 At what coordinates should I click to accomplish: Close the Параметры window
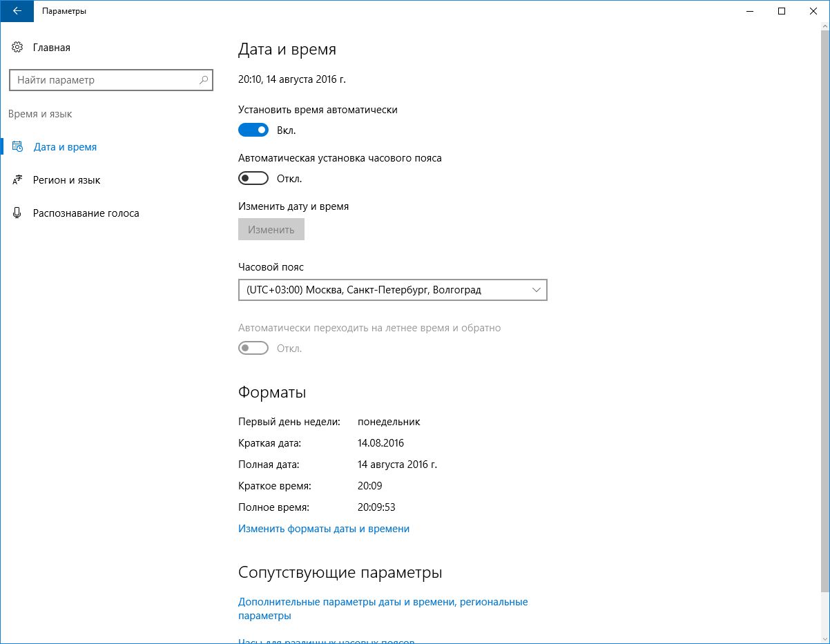(x=813, y=11)
